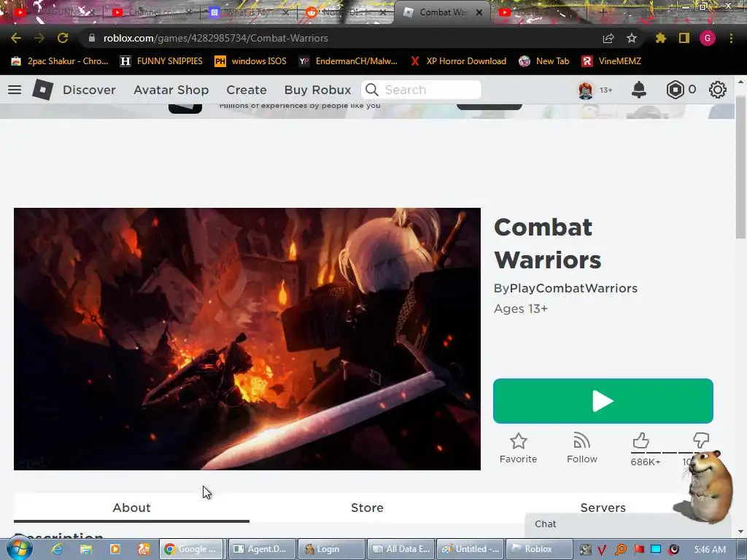Switch to All Data E... taskbar window
This screenshot has width=747, height=560.
click(400, 549)
